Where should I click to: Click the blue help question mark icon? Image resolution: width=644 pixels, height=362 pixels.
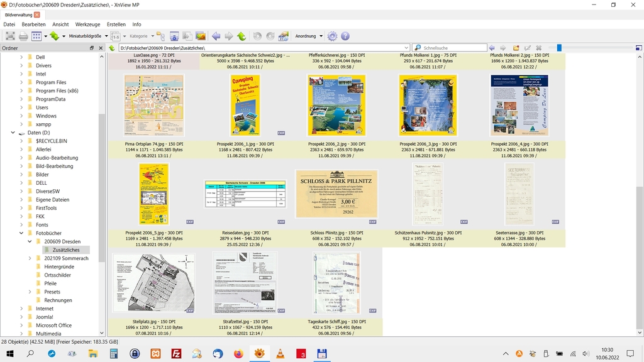coord(345,36)
